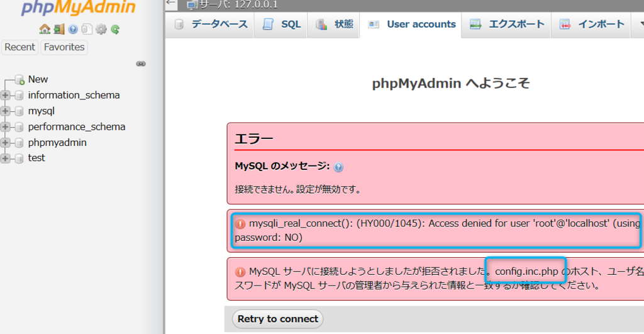Click the MySQL のメッセージ: label
Image resolution: width=644 pixels, height=334 pixels.
pyautogui.click(x=282, y=166)
